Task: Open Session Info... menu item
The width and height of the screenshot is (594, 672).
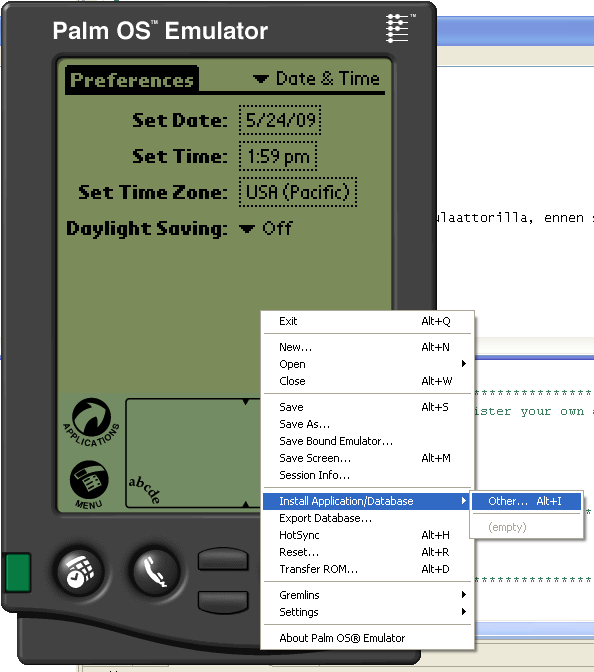Action: click(x=368, y=475)
